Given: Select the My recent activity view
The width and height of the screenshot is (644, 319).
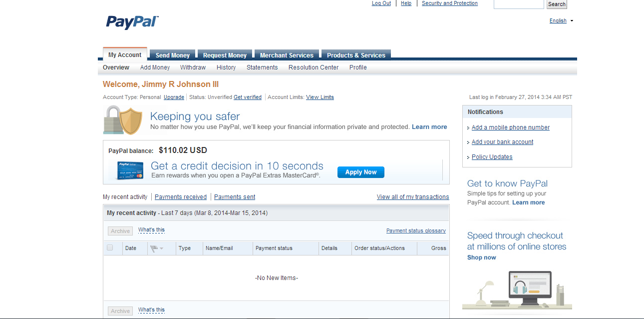Looking at the screenshot, I should [125, 197].
